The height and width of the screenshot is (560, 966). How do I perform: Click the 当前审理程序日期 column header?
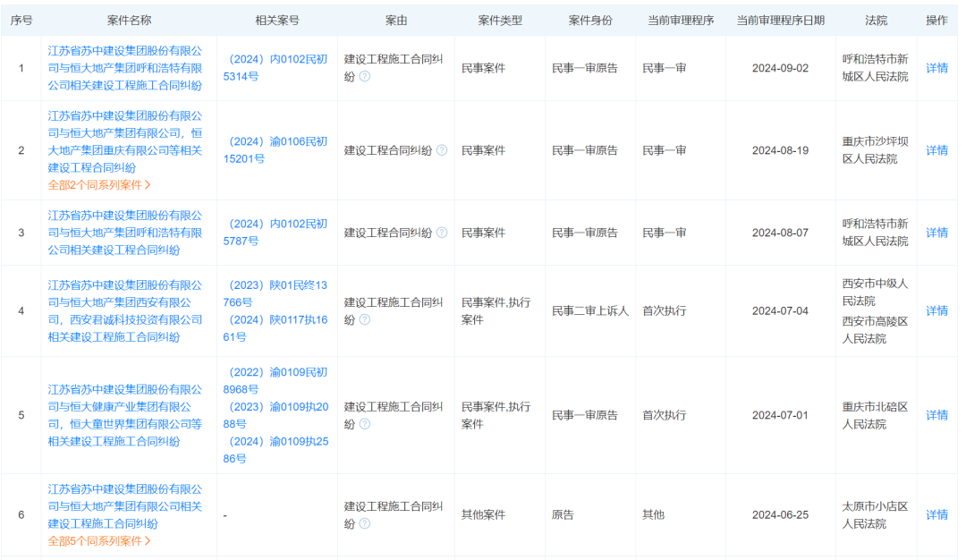(781, 18)
